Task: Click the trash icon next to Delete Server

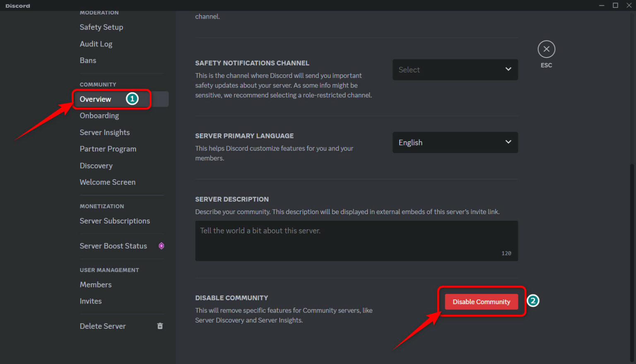Action: point(160,326)
